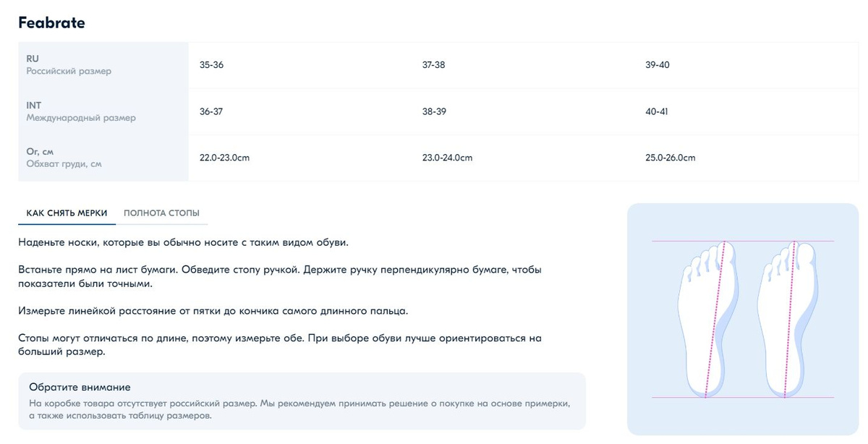Click the foot measurement diagram panel
Screen dimensions: 868x444
[x=743, y=319]
